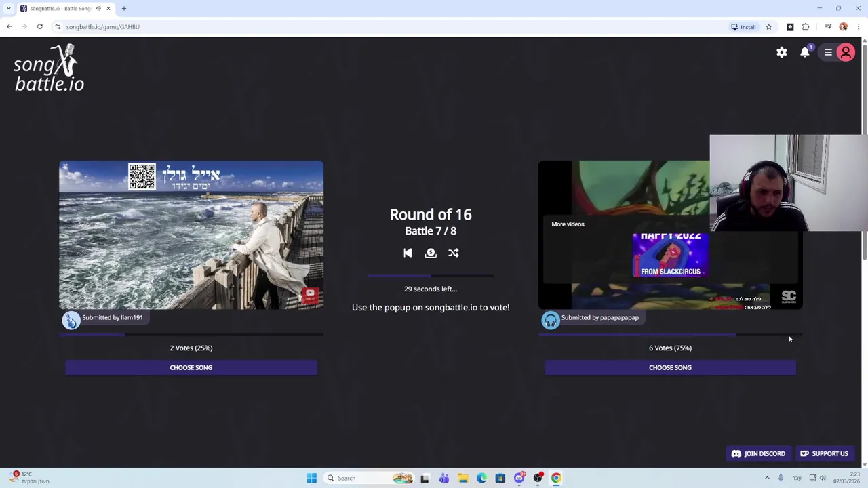This screenshot has width=868, height=488.
Task: Click the browser forward arrow
Action: (24, 27)
